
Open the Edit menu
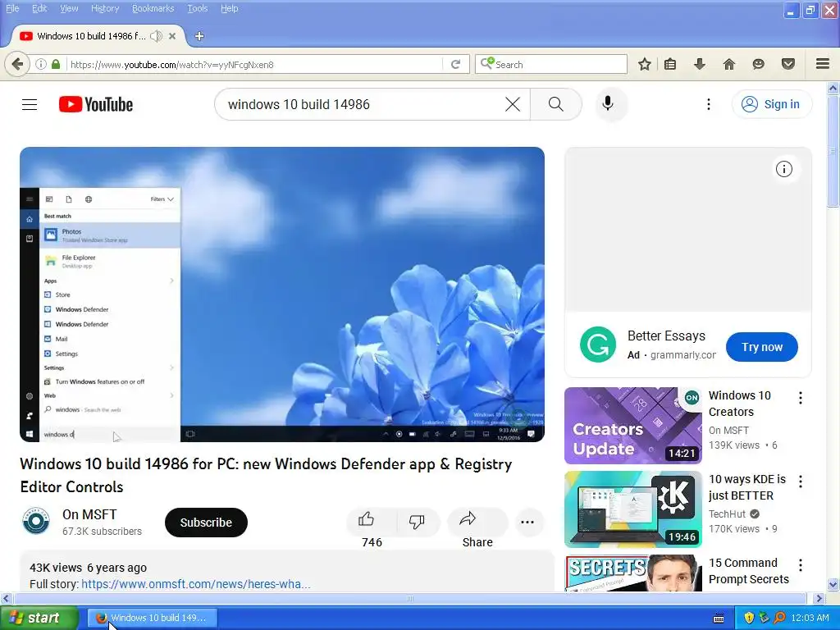(x=39, y=8)
